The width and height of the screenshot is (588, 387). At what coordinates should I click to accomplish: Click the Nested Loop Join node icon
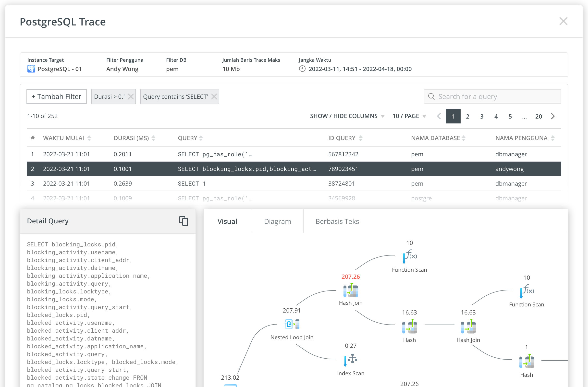(x=292, y=324)
